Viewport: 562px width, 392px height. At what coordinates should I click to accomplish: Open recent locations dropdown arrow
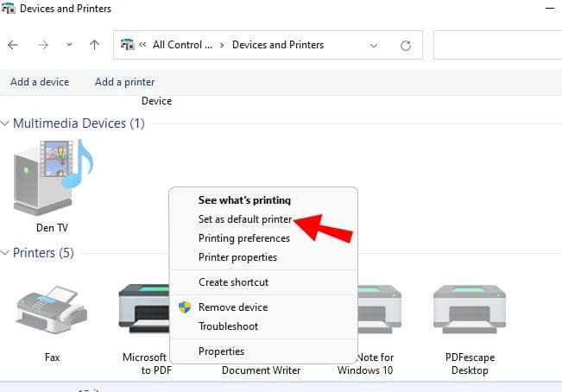70,44
